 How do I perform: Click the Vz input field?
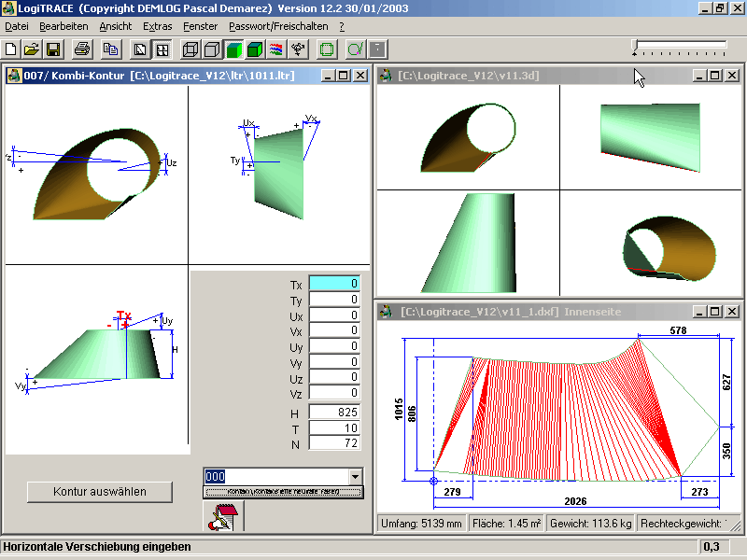(x=334, y=393)
